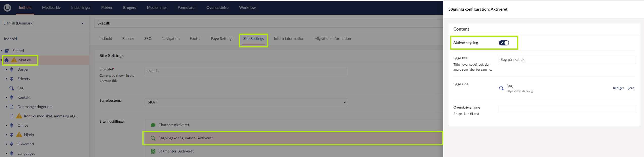
Task: Switch to the Navigation tab
Action: coord(170,39)
